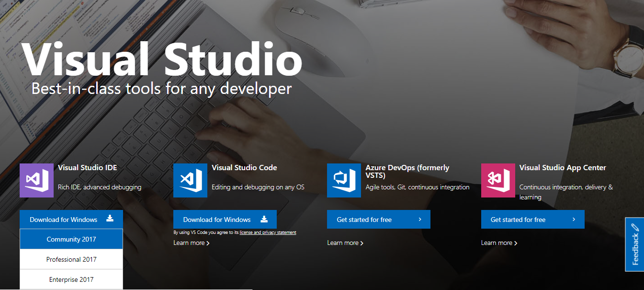The width and height of the screenshot is (644, 290).
Task: Click the Azure DevOps logo icon
Action: pos(344,180)
